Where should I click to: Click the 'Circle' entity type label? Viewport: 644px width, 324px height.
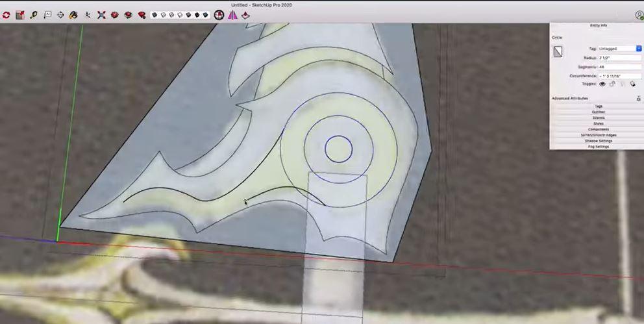[x=556, y=38]
